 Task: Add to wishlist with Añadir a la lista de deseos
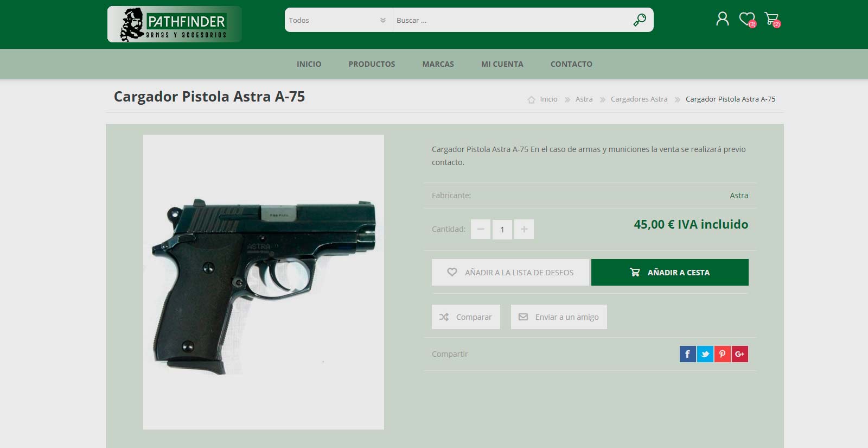(x=510, y=272)
